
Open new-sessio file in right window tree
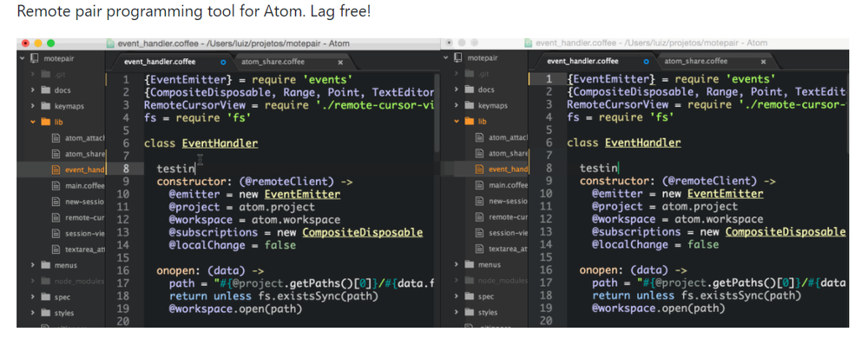point(508,201)
